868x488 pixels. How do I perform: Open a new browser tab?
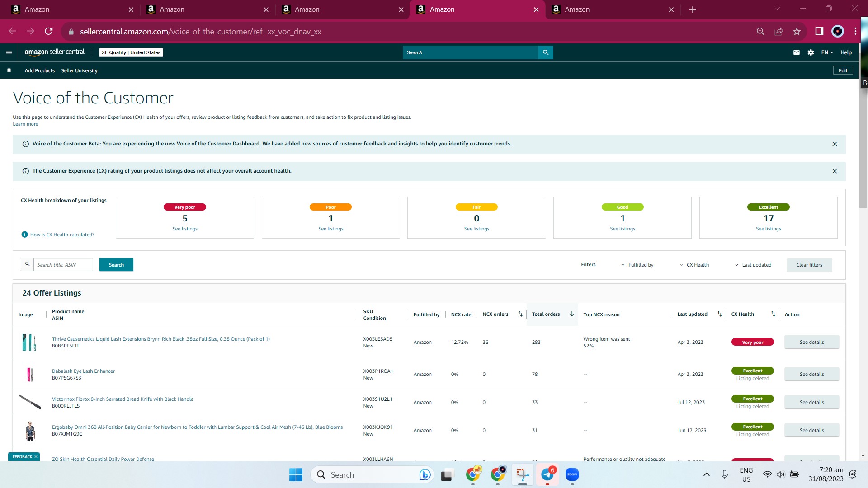(693, 9)
